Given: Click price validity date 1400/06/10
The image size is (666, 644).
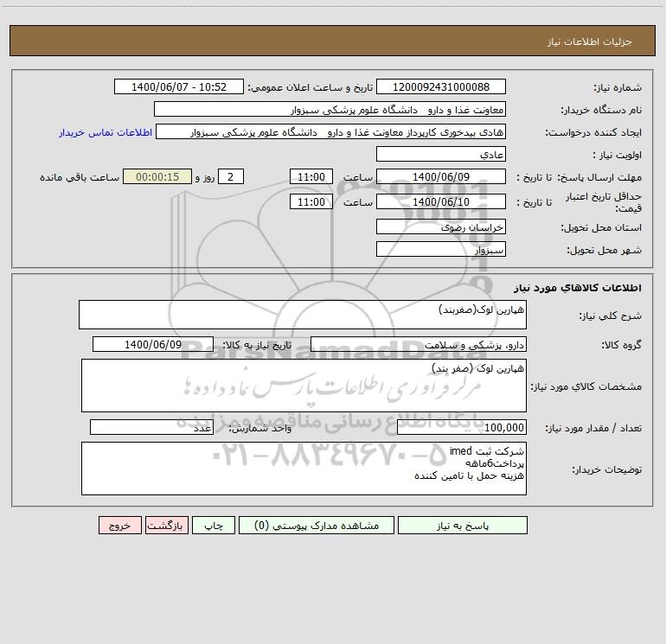Looking at the screenshot, I should tap(441, 201).
